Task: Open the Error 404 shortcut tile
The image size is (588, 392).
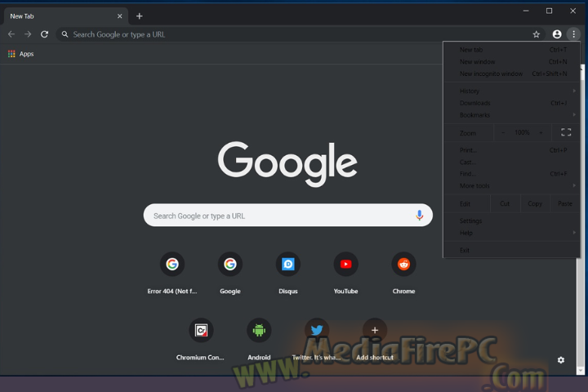Action: 172,273
